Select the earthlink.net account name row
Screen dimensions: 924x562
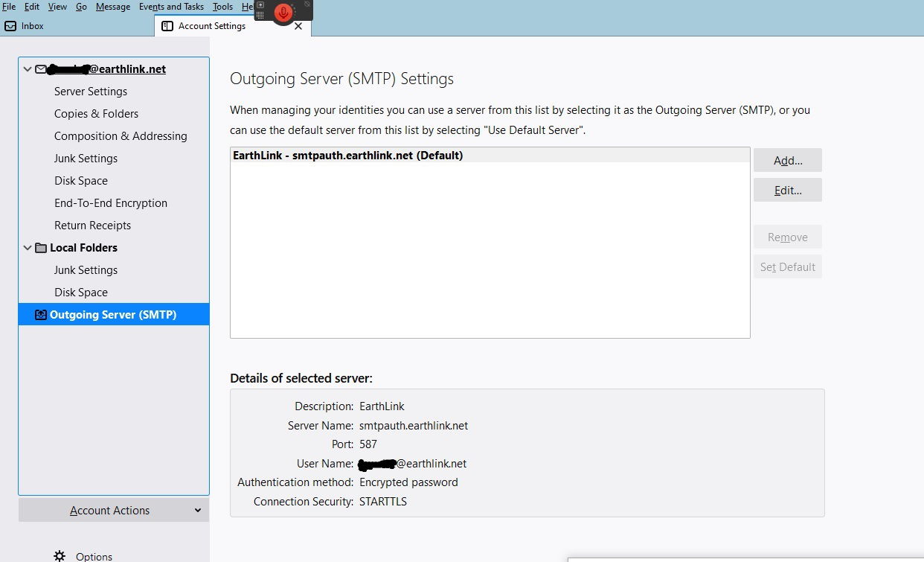click(114, 69)
